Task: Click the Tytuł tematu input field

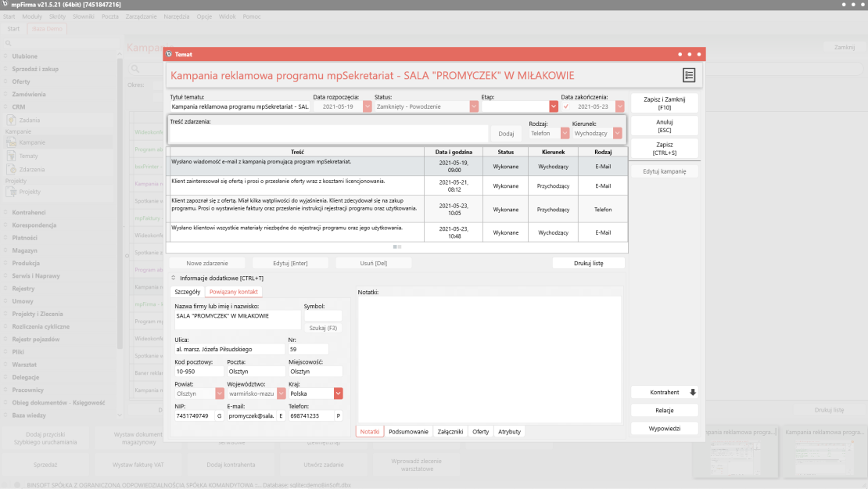Action: [239, 106]
